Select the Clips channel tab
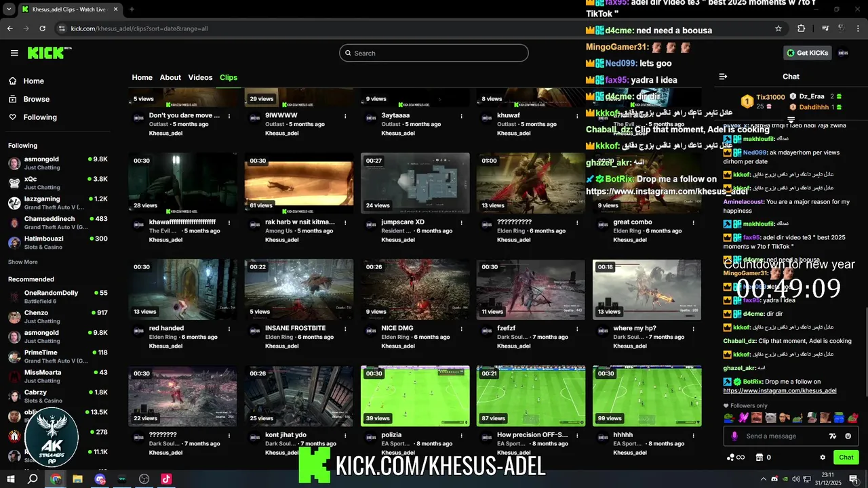The height and width of the screenshot is (488, 868). point(229,77)
